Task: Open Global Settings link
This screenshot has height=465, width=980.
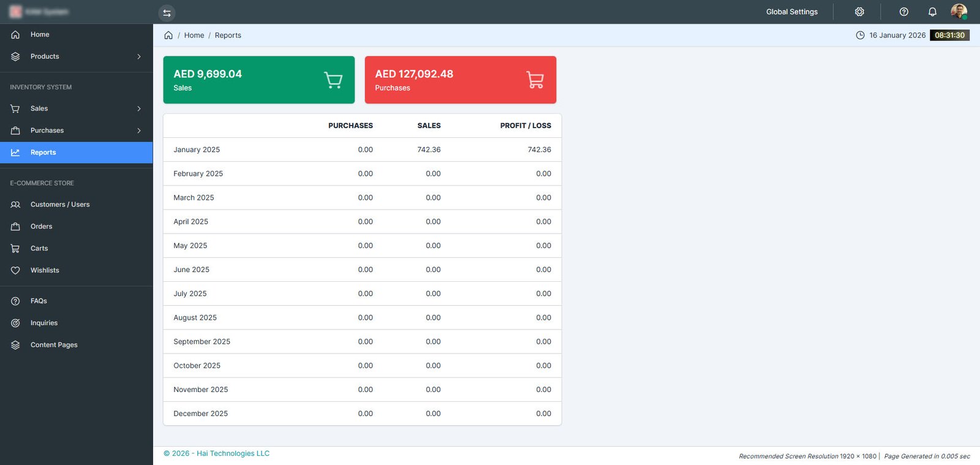Action: pyautogui.click(x=791, y=12)
